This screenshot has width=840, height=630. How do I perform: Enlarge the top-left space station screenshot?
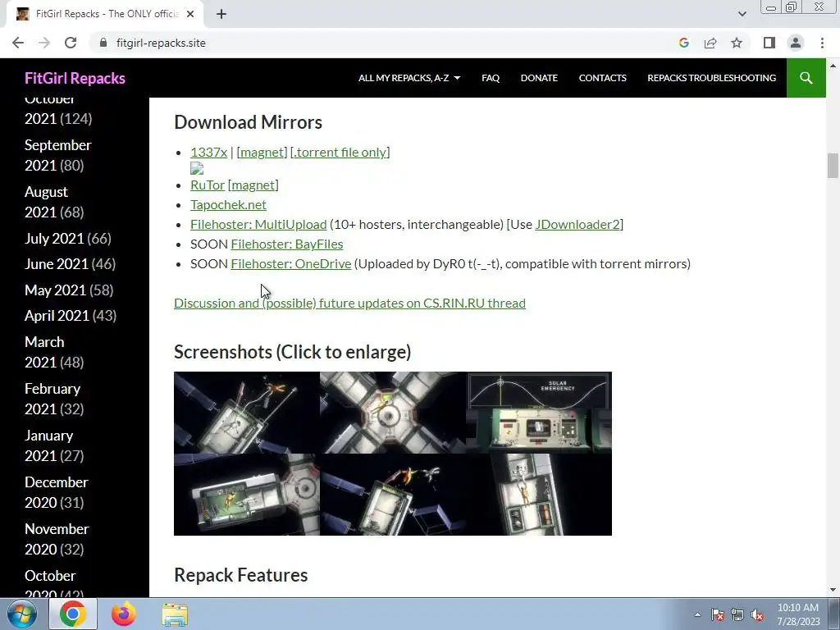[247, 413]
